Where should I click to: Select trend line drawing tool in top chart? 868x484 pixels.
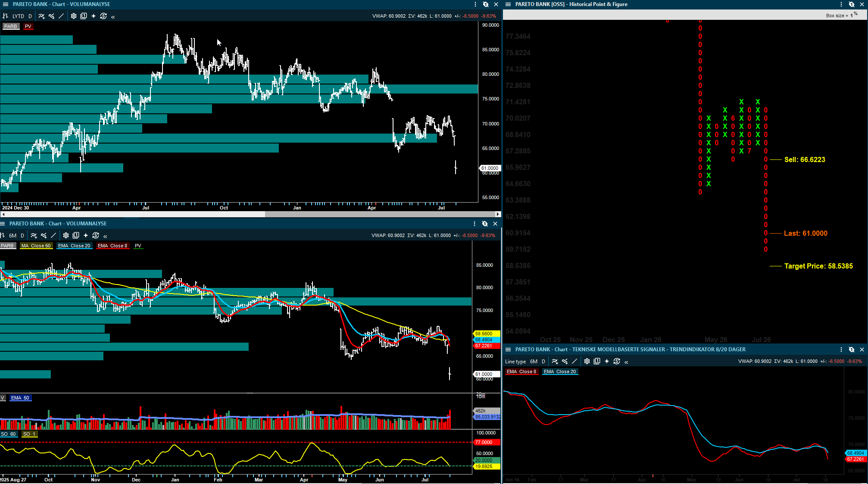[61, 16]
